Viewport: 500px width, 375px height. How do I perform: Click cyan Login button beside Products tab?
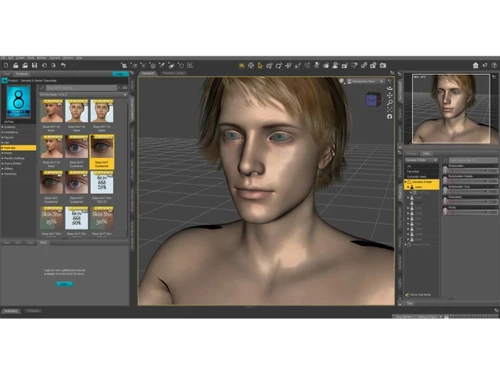[x=120, y=74]
